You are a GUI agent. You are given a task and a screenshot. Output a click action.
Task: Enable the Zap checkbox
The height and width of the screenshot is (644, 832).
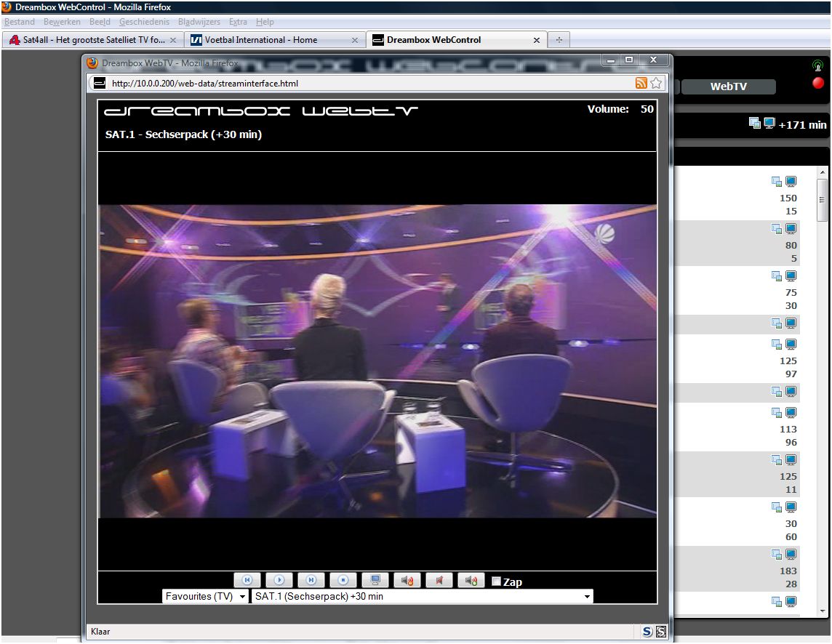click(496, 581)
